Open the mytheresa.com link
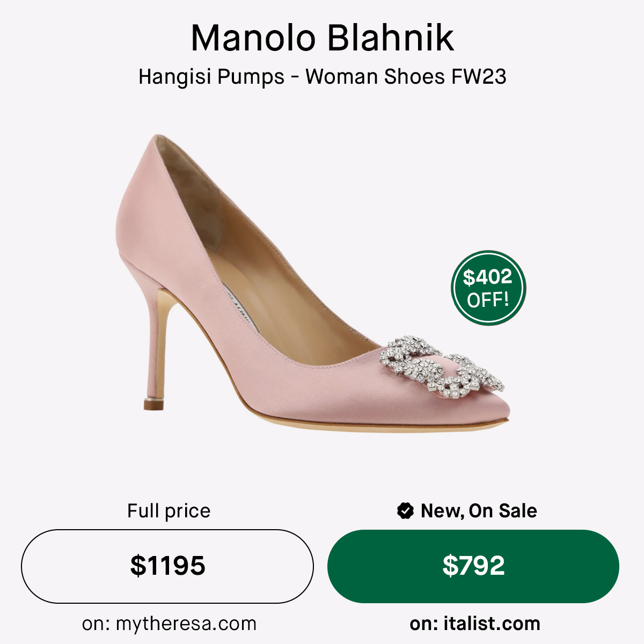The height and width of the screenshot is (644, 644). [169, 624]
